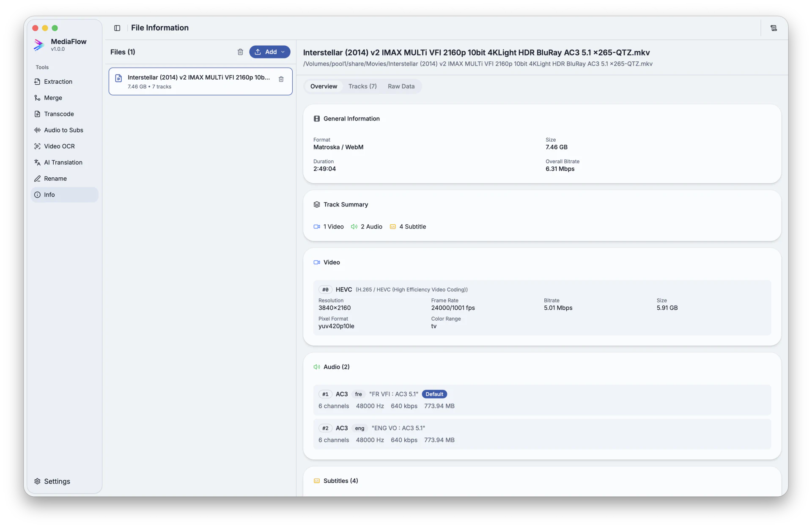Screen dimensions: 812x528
Task: Click the Audio (2) section speaker icon
Action: [x=317, y=367]
